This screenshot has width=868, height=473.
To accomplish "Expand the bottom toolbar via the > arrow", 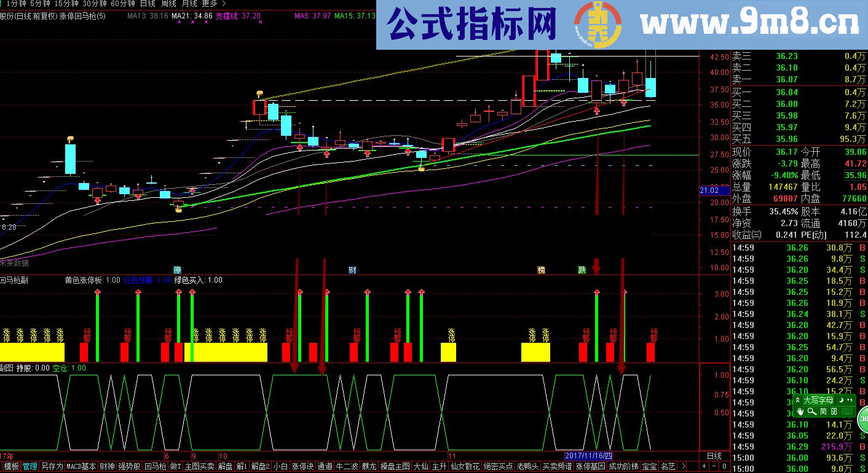I will tap(684, 466).
